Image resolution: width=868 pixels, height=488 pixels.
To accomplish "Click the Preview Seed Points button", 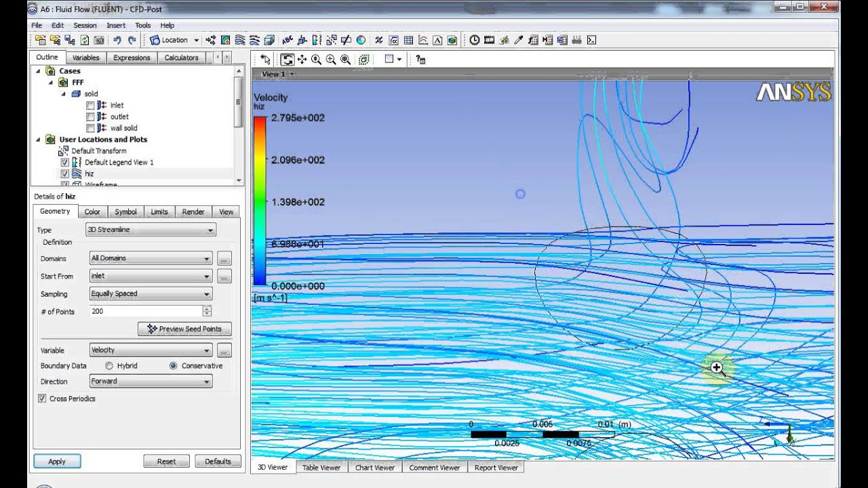I will coord(184,329).
